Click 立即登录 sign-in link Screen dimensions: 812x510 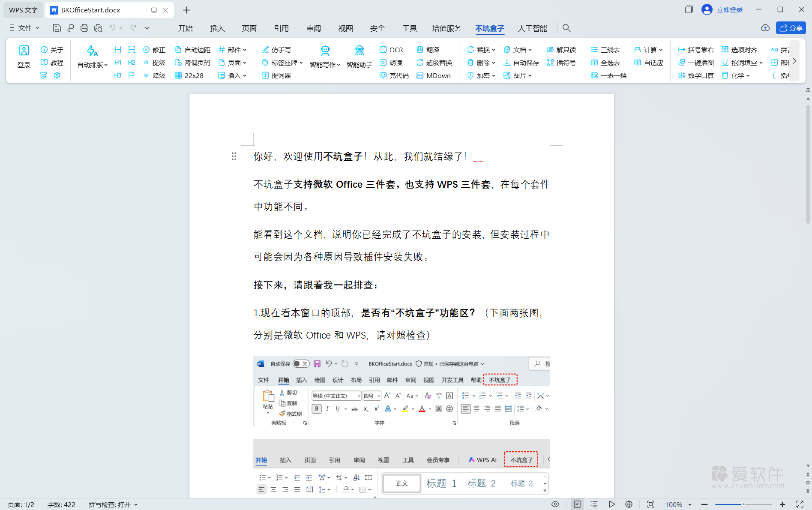pos(730,9)
